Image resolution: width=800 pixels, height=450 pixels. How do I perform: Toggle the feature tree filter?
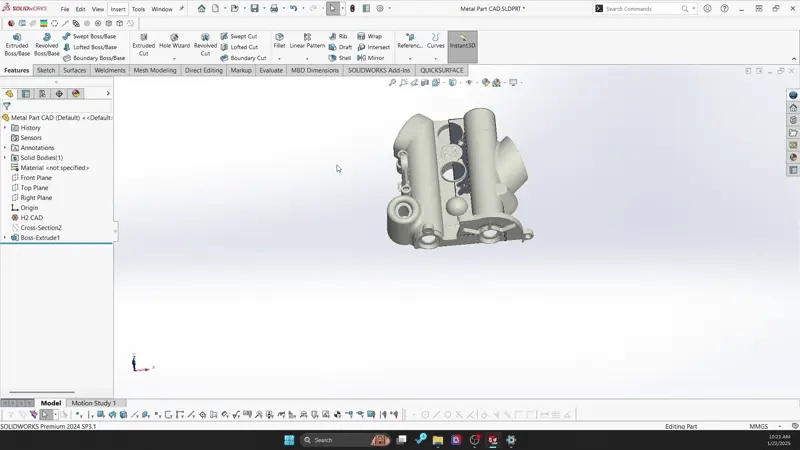[7, 106]
